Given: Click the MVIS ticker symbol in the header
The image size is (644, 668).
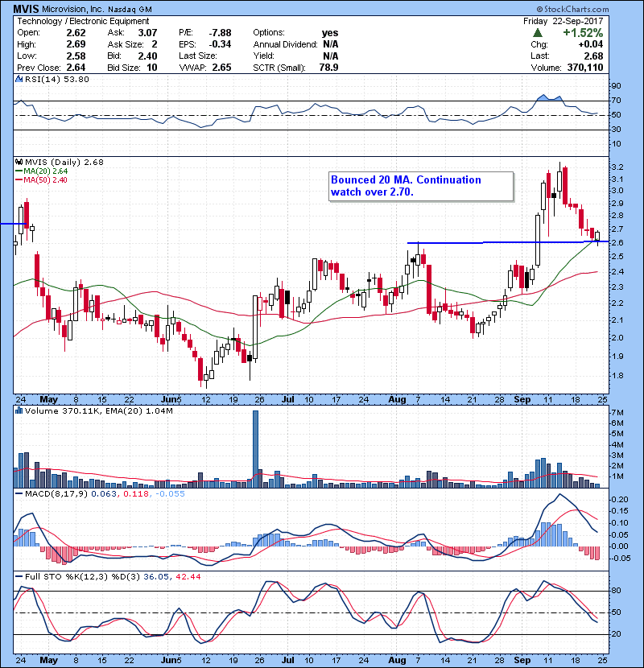Looking at the screenshot, I should click(26, 9).
